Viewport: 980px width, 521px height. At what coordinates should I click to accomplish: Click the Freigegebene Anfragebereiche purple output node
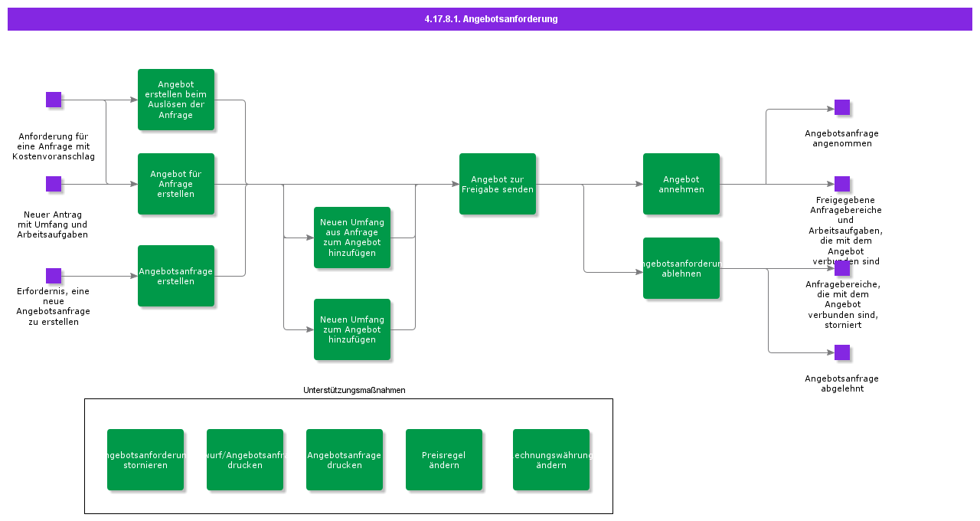[842, 184]
